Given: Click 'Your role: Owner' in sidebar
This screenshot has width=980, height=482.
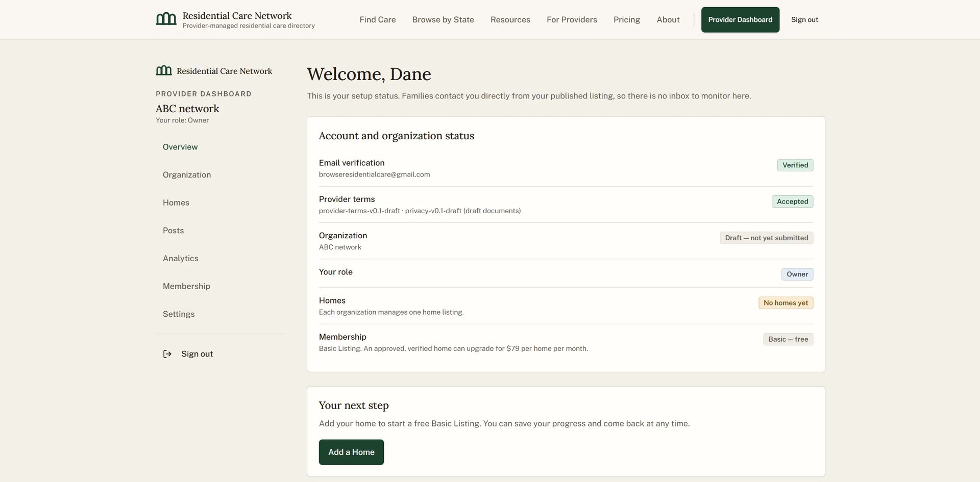Looking at the screenshot, I should [x=182, y=120].
